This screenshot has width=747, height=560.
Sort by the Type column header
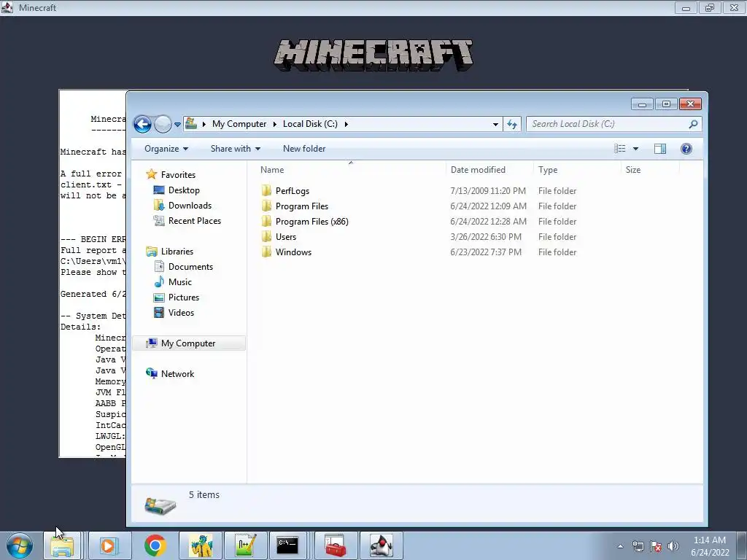548,170
